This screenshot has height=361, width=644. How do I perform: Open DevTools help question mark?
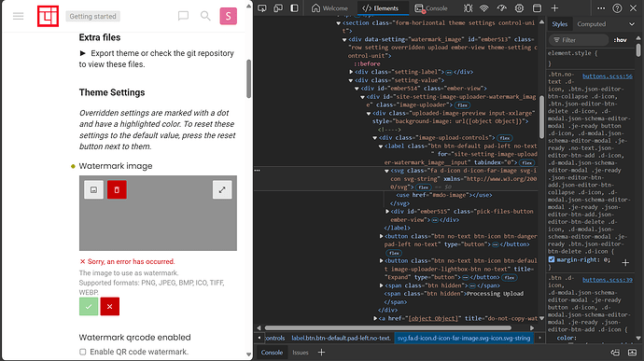point(617,8)
